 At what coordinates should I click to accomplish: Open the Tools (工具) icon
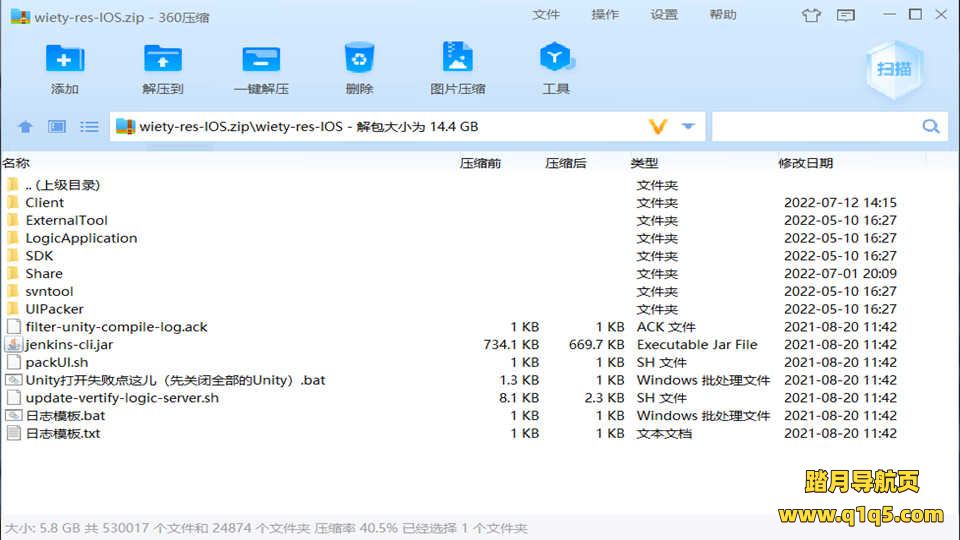click(x=555, y=58)
